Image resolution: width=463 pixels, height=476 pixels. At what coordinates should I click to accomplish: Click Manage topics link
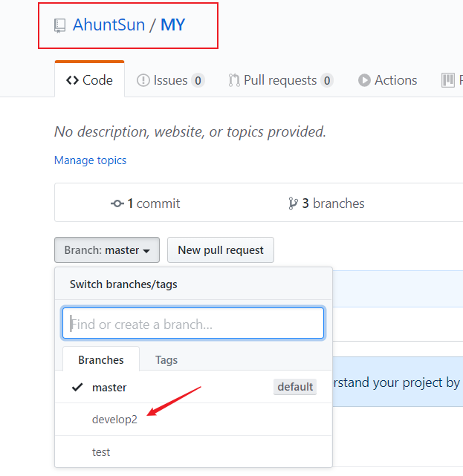[90, 160]
